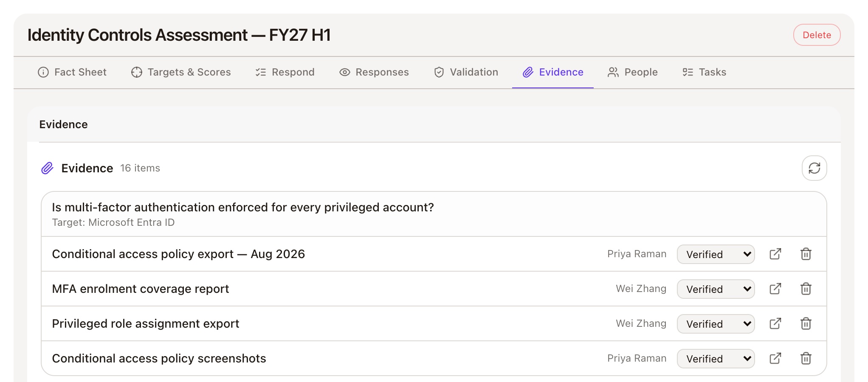Viewport: 868px width, 382px height.
Task: Open the Validation tab
Action: point(466,72)
